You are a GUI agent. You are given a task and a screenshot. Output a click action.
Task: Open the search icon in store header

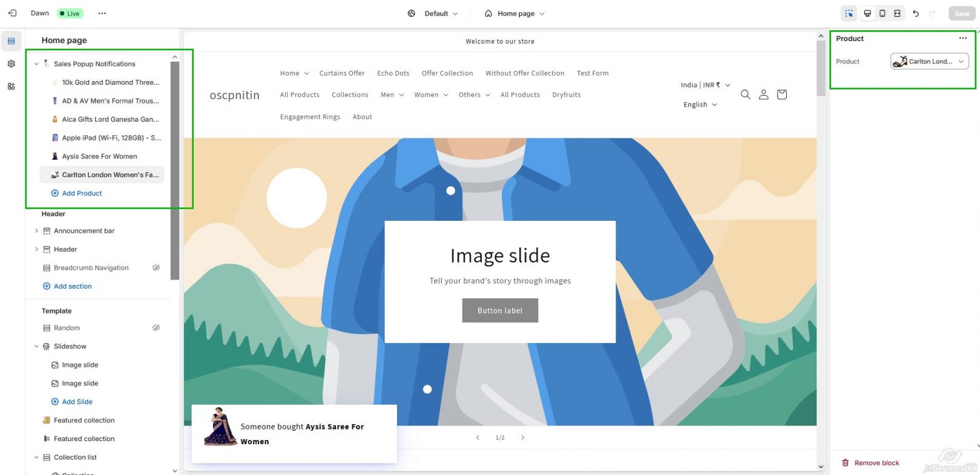point(745,94)
